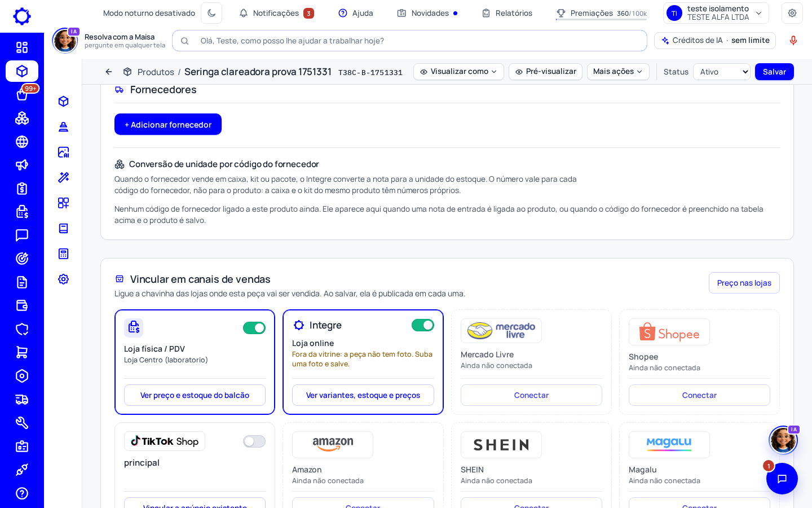The width and height of the screenshot is (812, 508).
Task: Open Relatórios in the top bar
Action: pyautogui.click(x=507, y=13)
